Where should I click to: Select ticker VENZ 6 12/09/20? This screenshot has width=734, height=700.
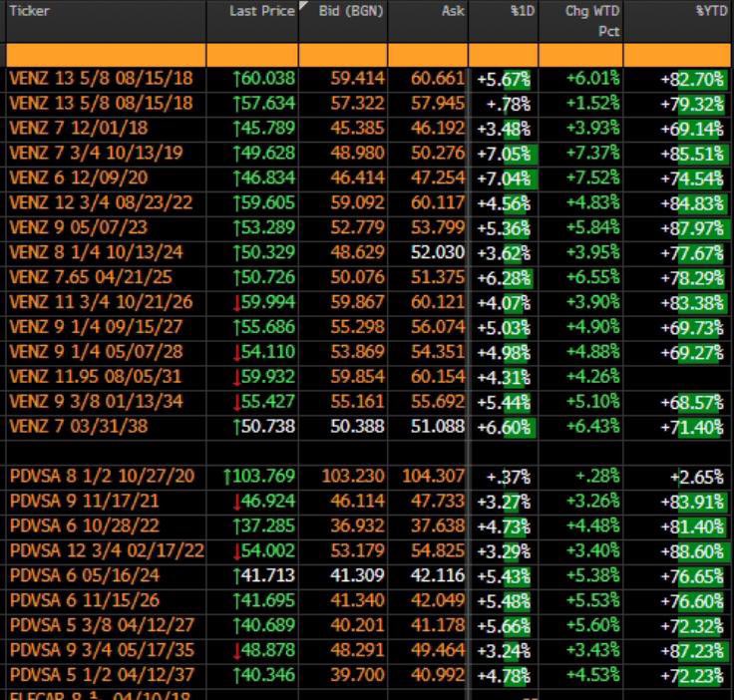coord(78,177)
